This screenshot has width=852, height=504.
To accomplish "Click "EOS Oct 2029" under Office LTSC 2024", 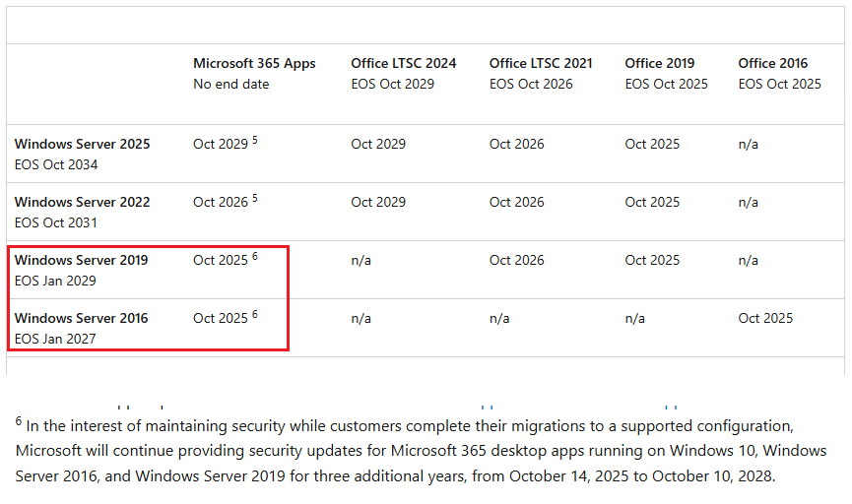I will coord(392,85).
